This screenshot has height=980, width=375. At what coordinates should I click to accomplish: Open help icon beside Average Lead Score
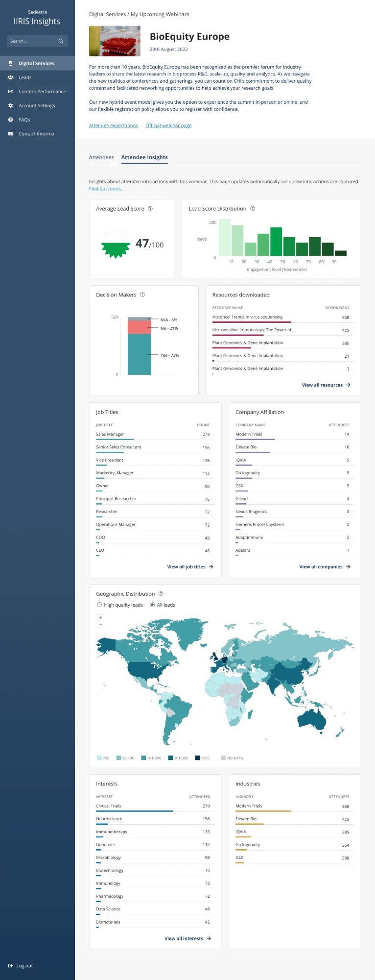point(150,208)
